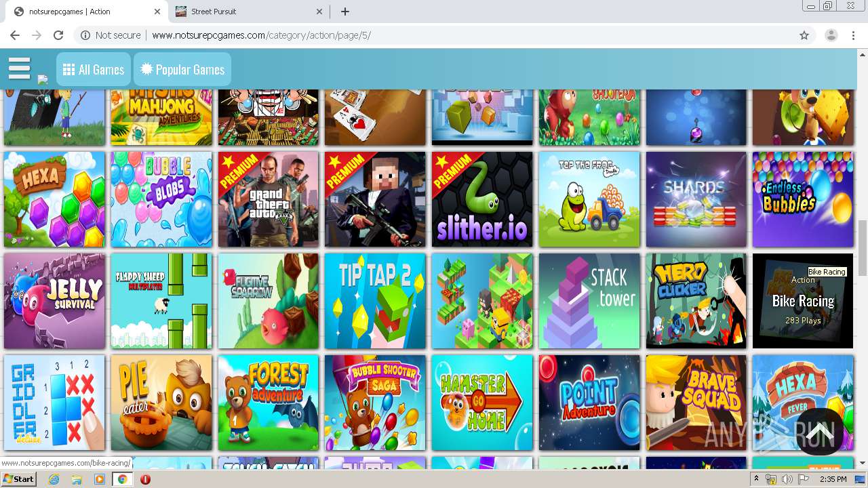Click the Action category label on Bike Racing
Image resolution: width=868 pixels, height=488 pixels.
(803, 280)
